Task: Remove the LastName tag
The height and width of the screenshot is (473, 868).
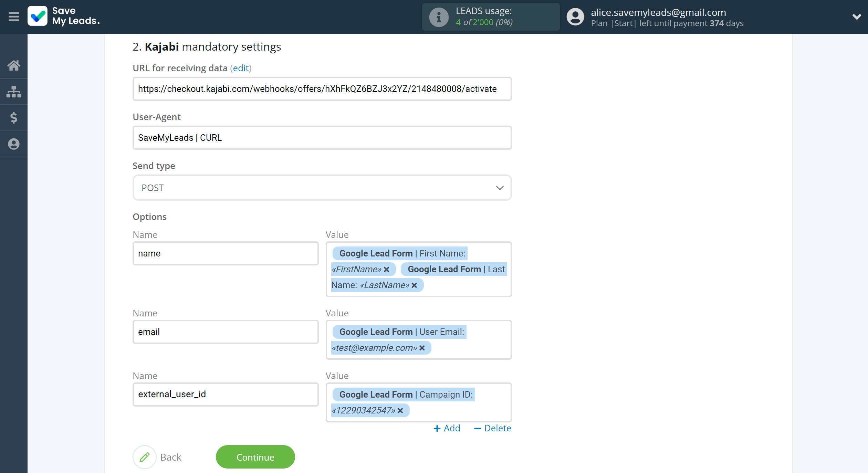Action: tap(415, 285)
